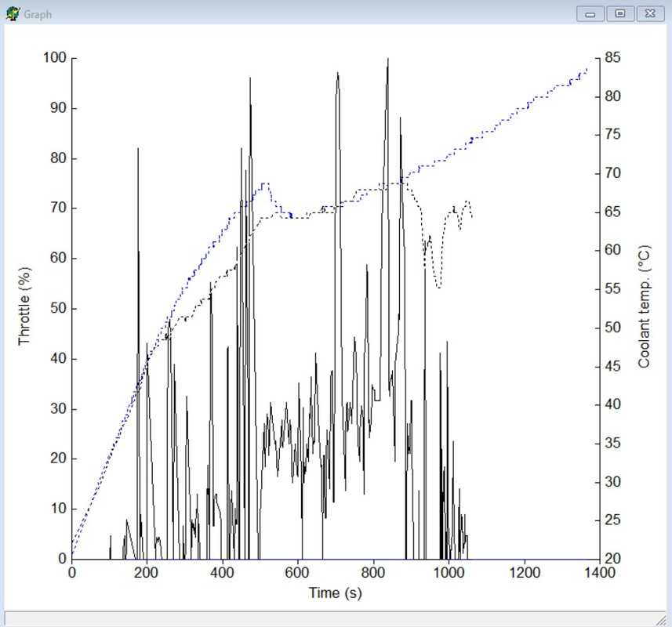Image resolution: width=672 pixels, height=627 pixels.
Task: Select the "Throttle (%)" axis label
Action: (x=24, y=306)
